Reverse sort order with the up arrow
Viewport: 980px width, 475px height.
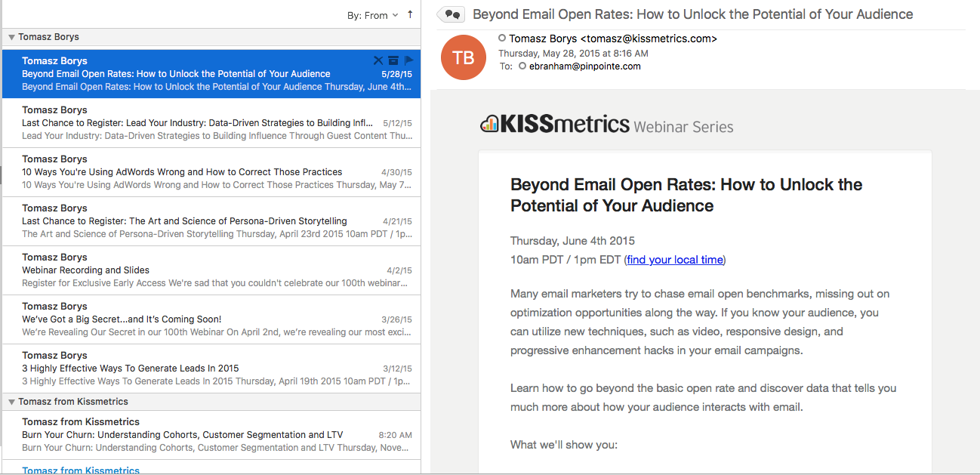(x=410, y=14)
